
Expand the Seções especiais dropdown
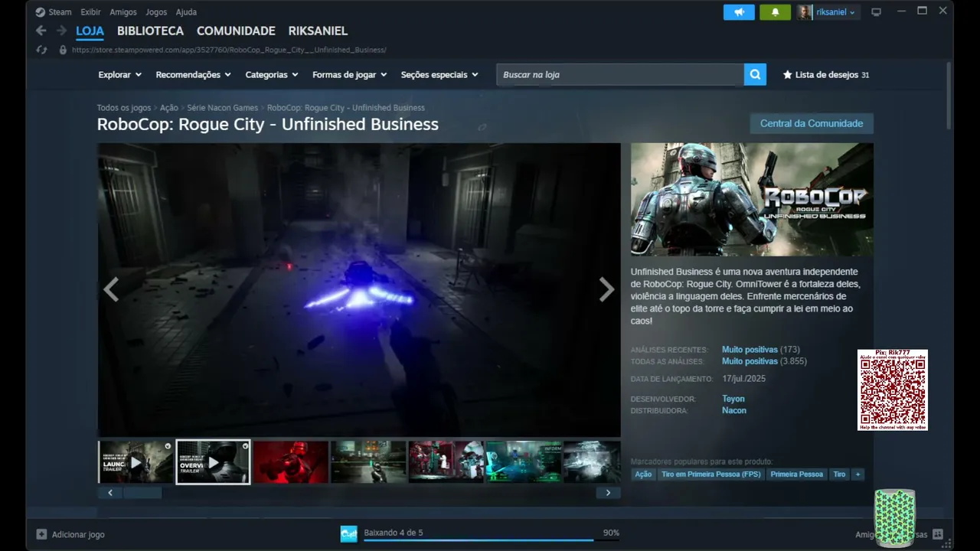pyautogui.click(x=439, y=75)
